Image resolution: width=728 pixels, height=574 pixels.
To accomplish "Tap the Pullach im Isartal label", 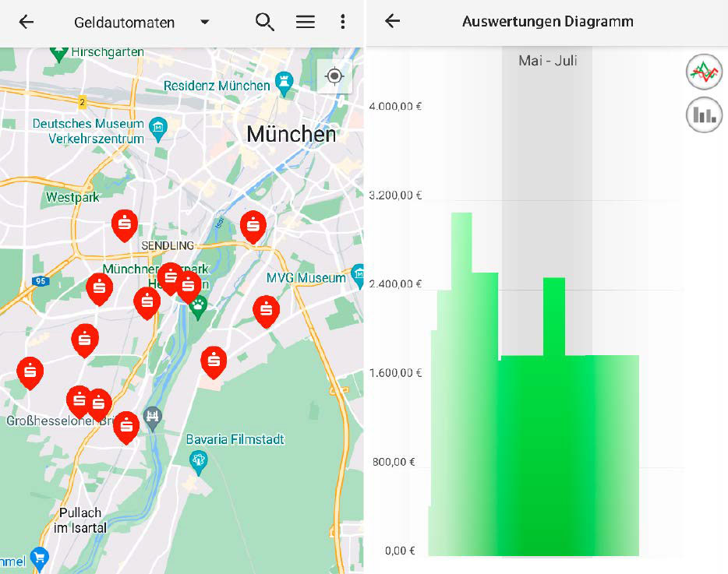I will point(80,520).
